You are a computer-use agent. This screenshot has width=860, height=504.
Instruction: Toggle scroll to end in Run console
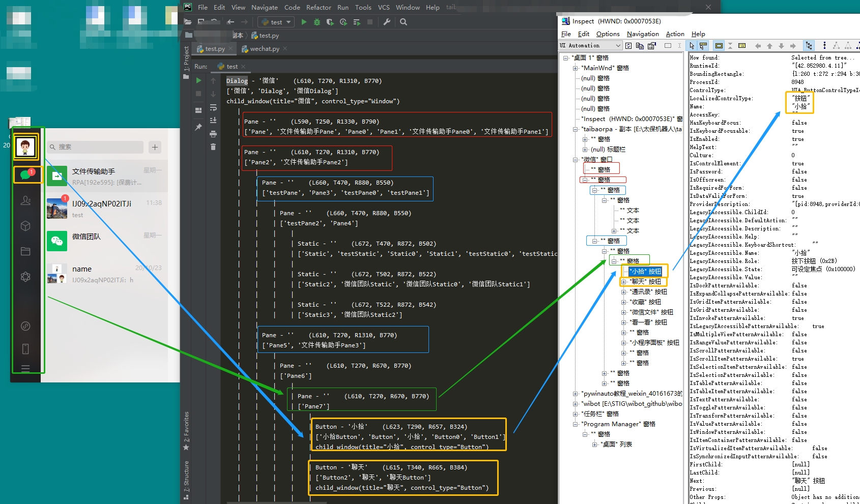point(213,121)
